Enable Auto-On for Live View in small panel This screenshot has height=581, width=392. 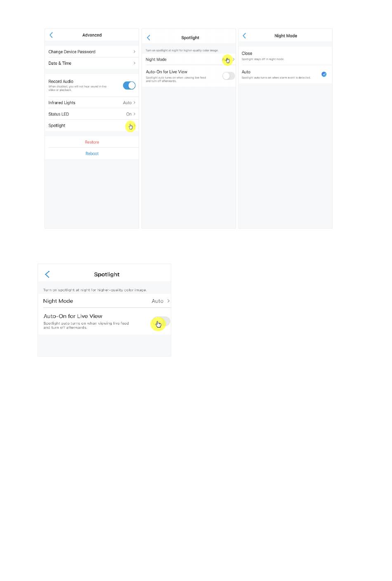[229, 76]
